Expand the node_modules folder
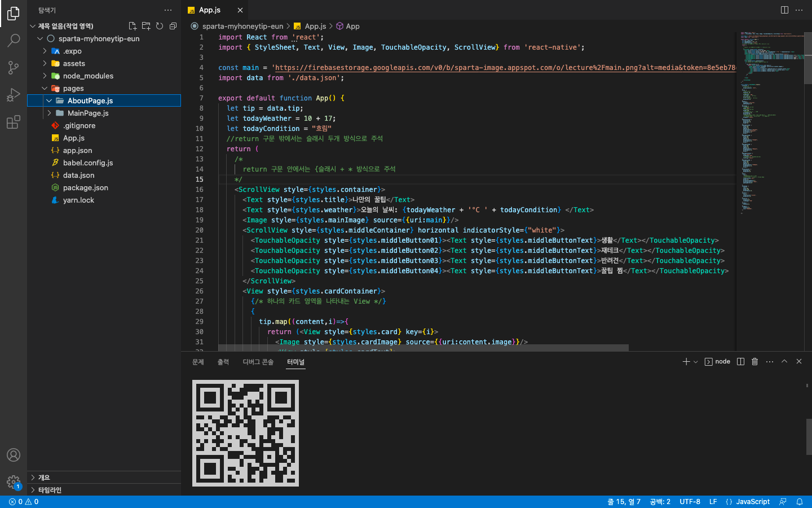The width and height of the screenshot is (812, 508). [45, 76]
